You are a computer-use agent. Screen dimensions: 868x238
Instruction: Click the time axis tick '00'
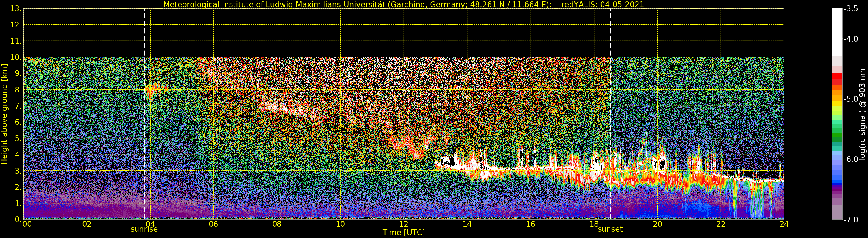pyautogui.click(x=27, y=224)
